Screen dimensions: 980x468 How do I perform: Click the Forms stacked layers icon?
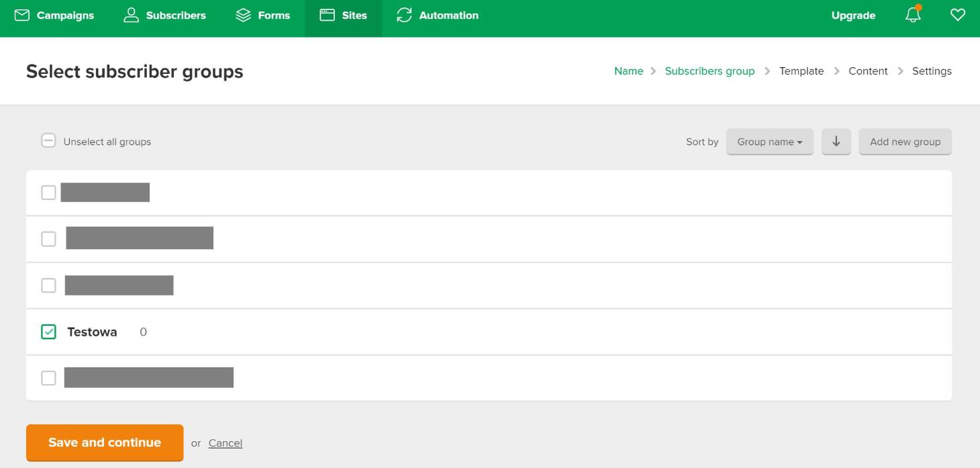tap(243, 15)
